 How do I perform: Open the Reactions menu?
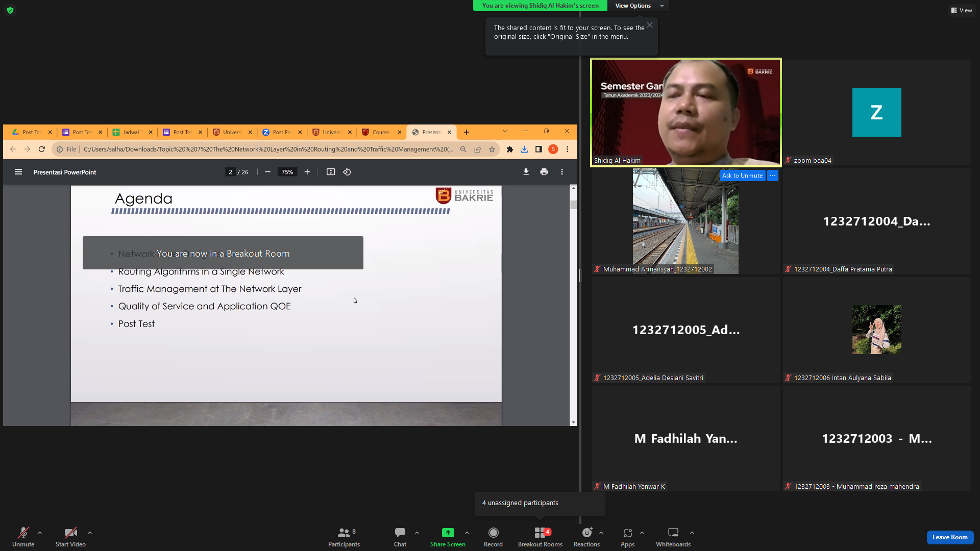(x=587, y=537)
